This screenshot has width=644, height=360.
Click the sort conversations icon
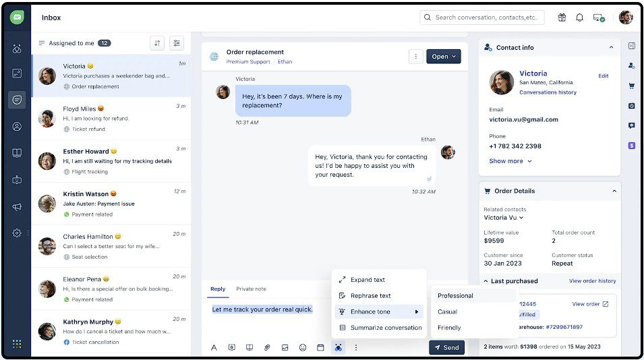point(157,43)
